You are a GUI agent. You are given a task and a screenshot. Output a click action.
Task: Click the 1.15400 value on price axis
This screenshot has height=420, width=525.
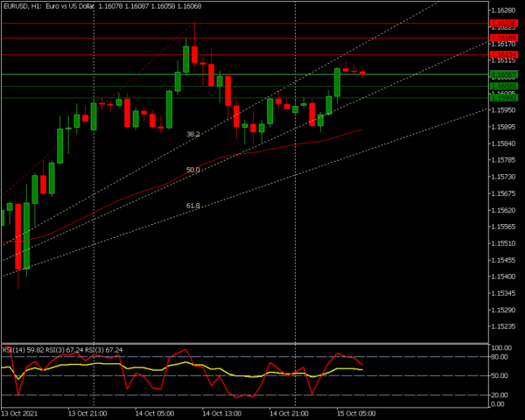click(x=503, y=276)
